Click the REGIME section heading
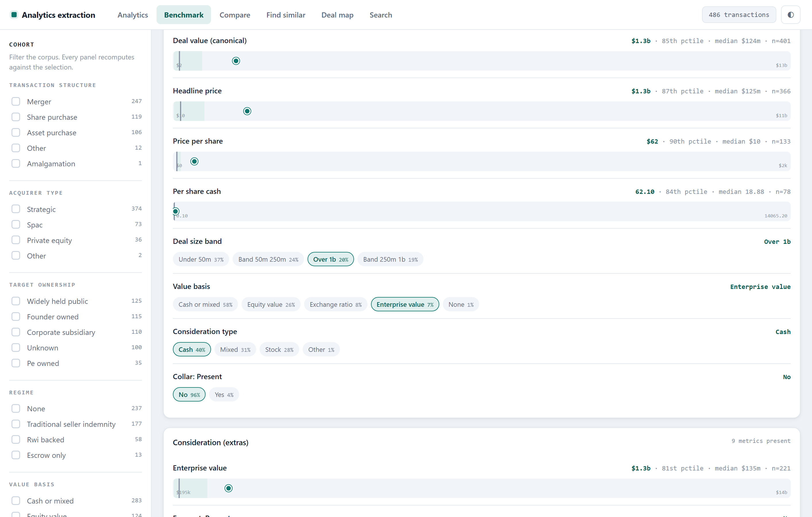 point(22,393)
